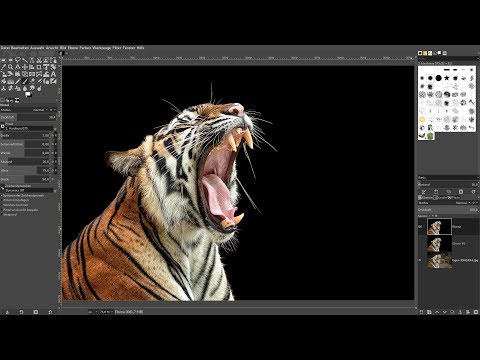480x360 pixels.
Task: Expand 'Optionen der Zeichendynamik' section
Action: pyautogui.click(x=2, y=195)
